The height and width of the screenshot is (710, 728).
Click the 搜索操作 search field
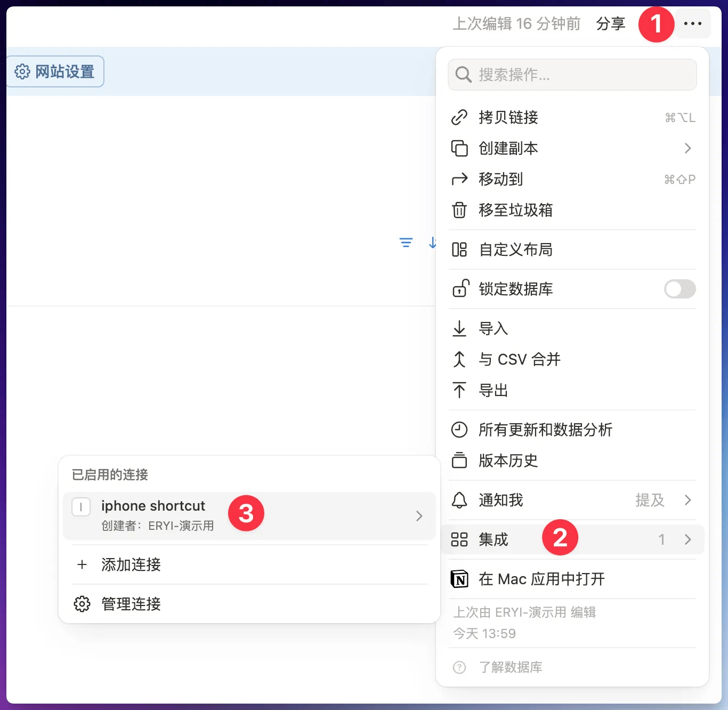point(572,75)
